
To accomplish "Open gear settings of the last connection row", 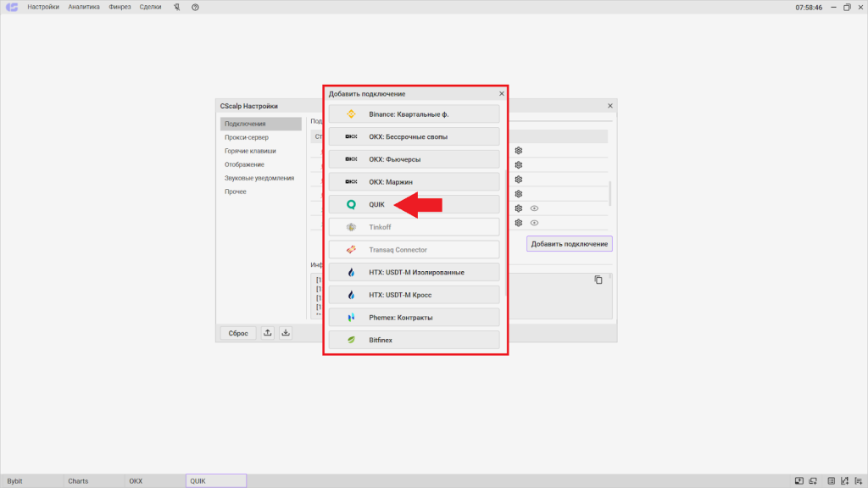I will [518, 223].
